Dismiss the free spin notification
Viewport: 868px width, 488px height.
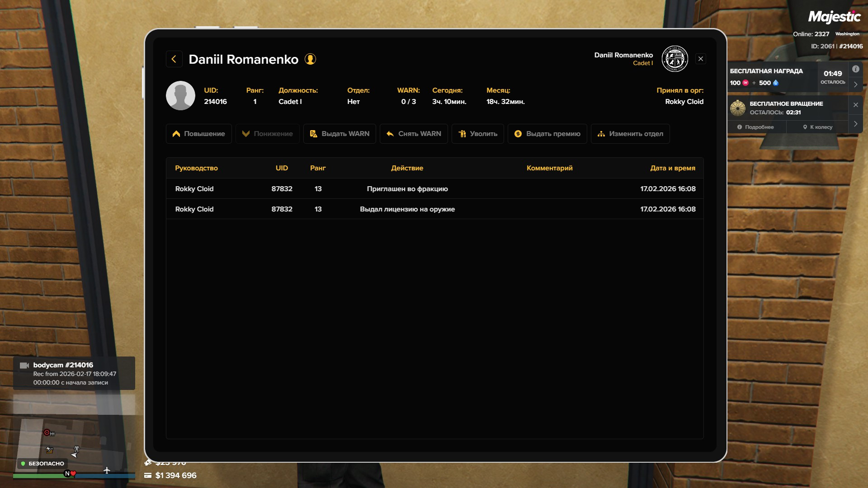coord(855,105)
